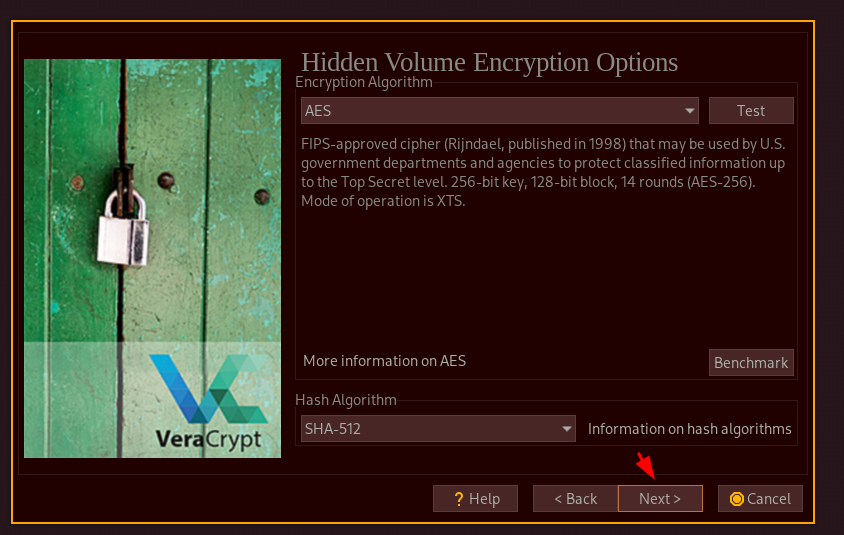Click the orange circle icon beside Cancel
Screen dimensions: 844x535
pyautogui.click(x=736, y=499)
